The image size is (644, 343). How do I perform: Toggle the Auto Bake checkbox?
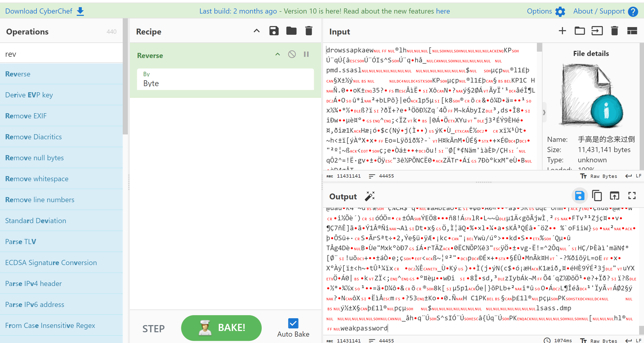(x=293, y=323)
